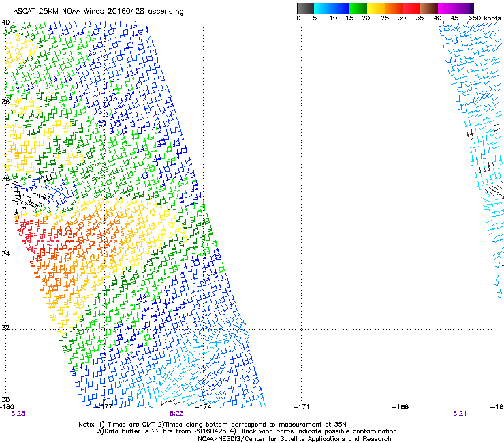Viewport: 504px width, 443px height.
Task: Click the legend label 15
Action: [x=349, y=18]
